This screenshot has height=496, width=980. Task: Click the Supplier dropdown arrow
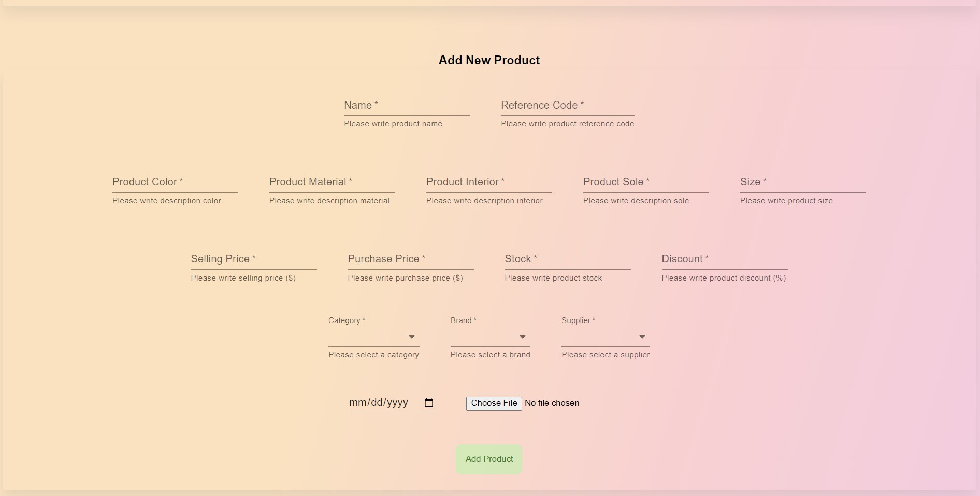click(642, 337)
